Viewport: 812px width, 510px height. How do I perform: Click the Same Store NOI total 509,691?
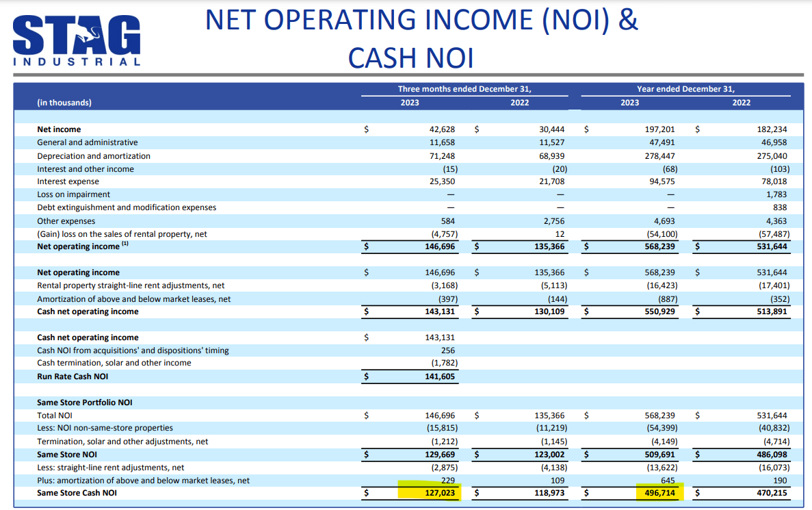point(659,454)
